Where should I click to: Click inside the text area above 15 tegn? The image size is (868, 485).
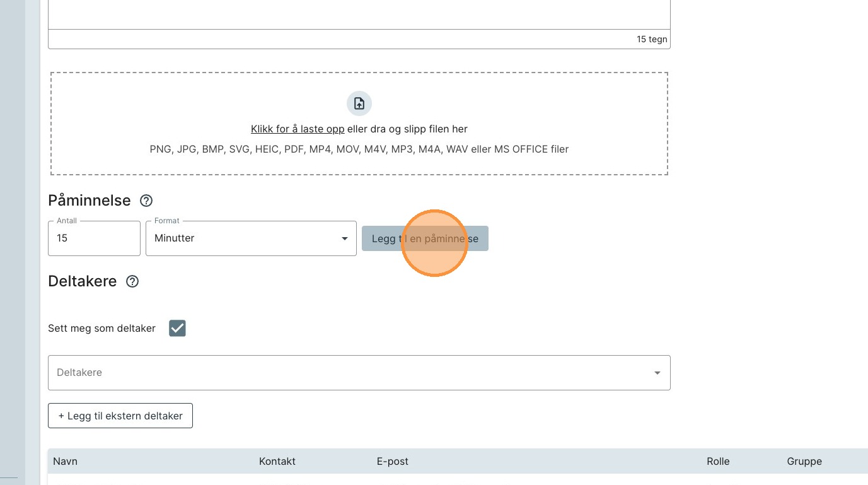pyautogui.click(x=359, y=14)
